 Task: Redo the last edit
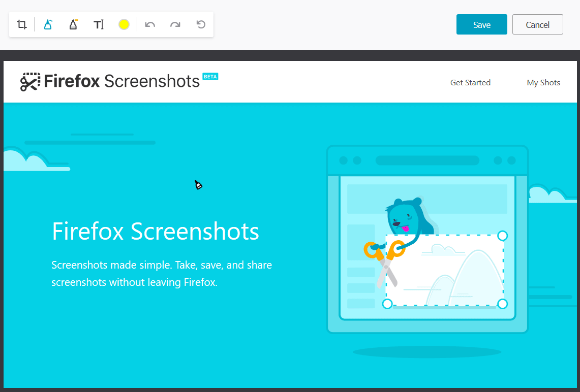coord(175,25)
